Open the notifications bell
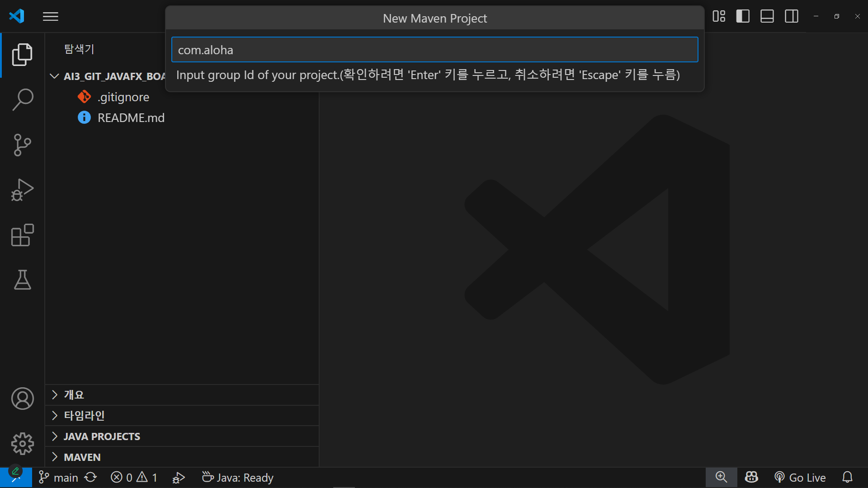Image resolution: width=868 pixels, height=488 pixels. (848, 478)
